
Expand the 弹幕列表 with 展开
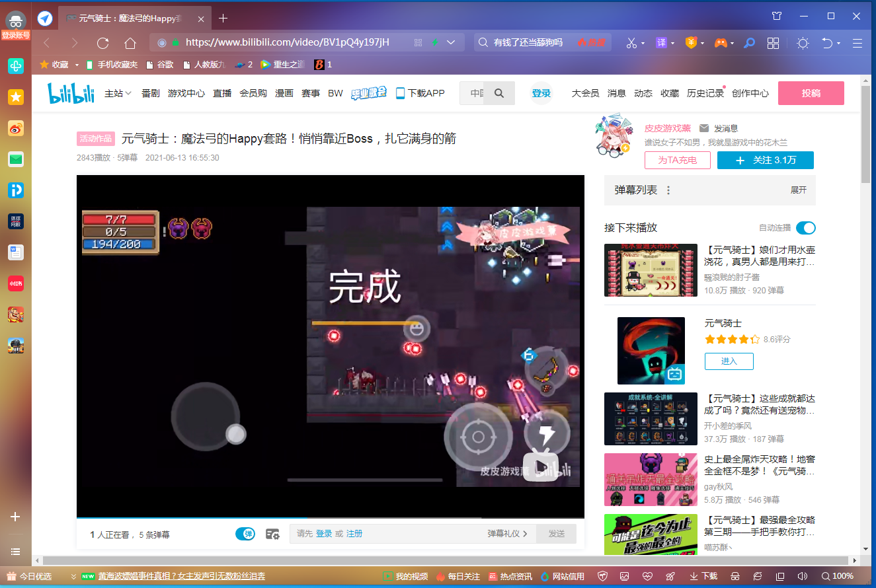tap(799, 190)
